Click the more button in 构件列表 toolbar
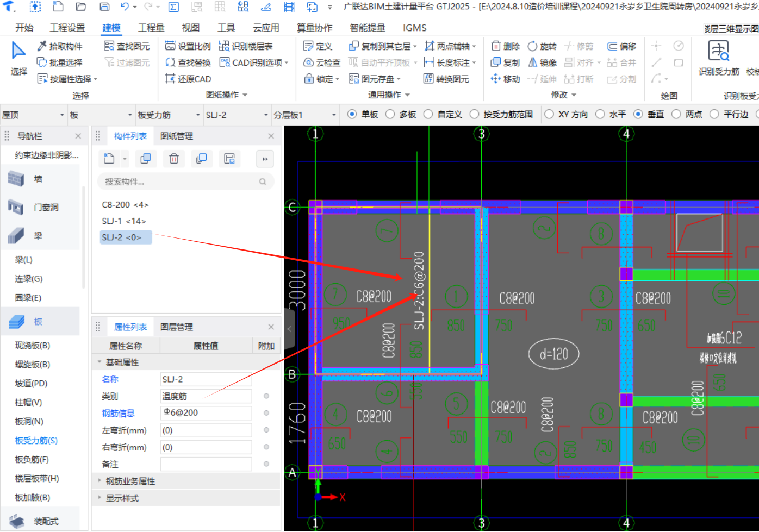The height and width of the screenshot is (532, 759). 265,159
